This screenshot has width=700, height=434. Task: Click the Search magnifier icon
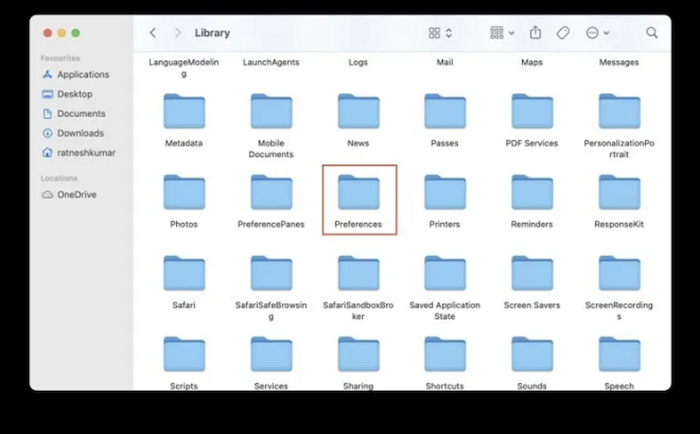coord(652,33)
